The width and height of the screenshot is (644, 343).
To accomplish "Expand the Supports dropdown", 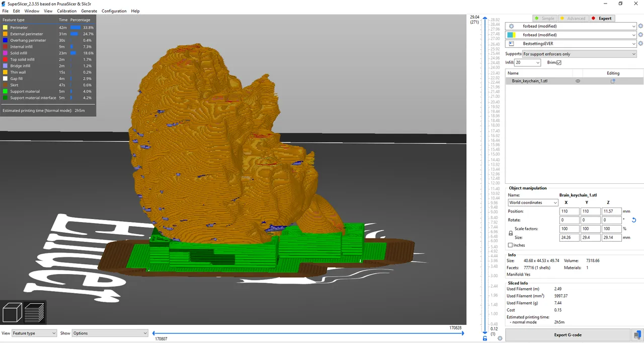I will [x=579, y=54].
